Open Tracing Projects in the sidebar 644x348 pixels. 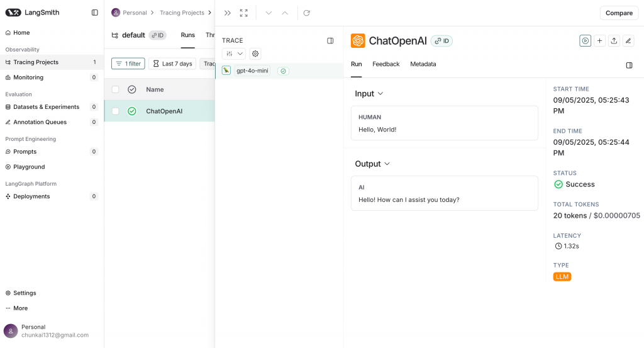(x=52, y=62)
